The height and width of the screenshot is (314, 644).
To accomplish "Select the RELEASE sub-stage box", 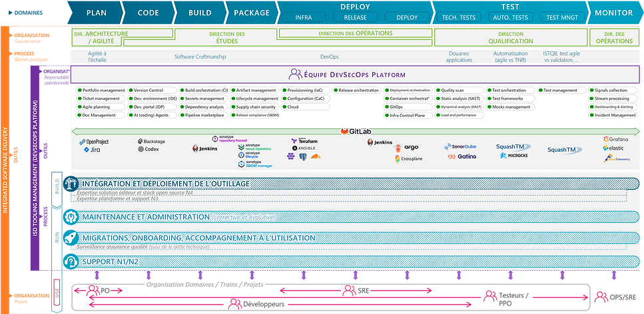I will (x=355, y=17).
